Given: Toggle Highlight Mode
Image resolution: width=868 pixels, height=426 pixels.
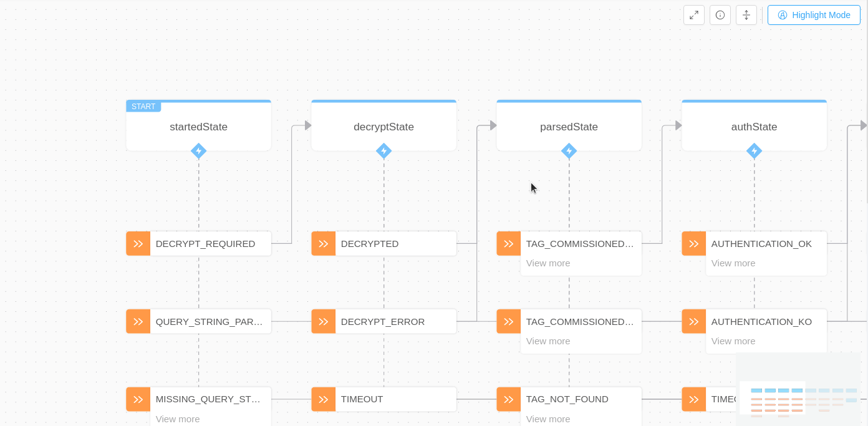Looking at the screenshot, I should click(814, 15).
